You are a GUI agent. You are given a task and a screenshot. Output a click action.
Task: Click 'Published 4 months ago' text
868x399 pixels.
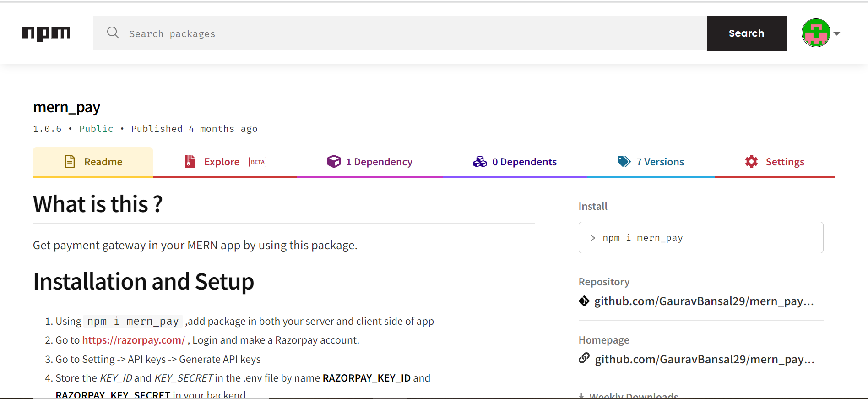click(x=194, y=129)
